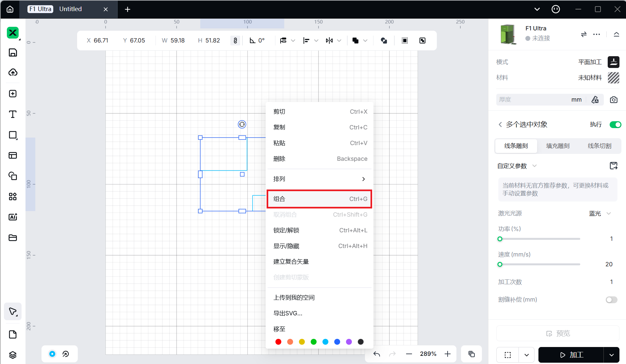Click the save file icon
626x364 pixels.
point(13,53)
